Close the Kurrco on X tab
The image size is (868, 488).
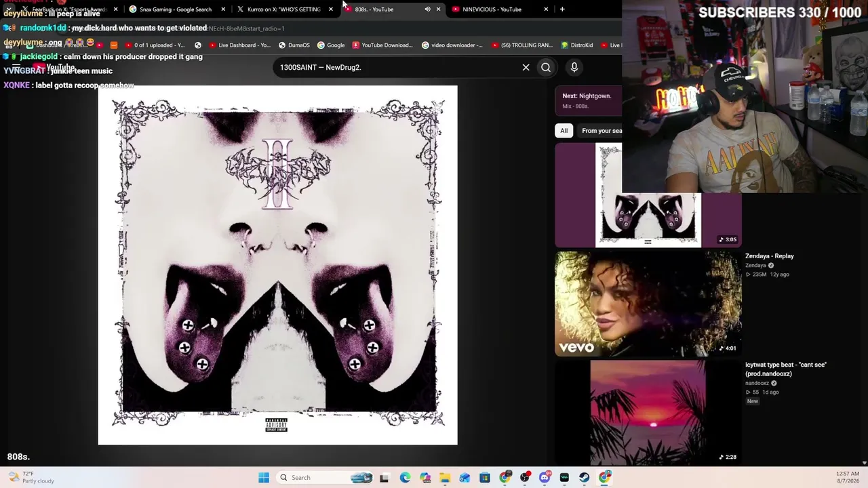pos(330,9)
